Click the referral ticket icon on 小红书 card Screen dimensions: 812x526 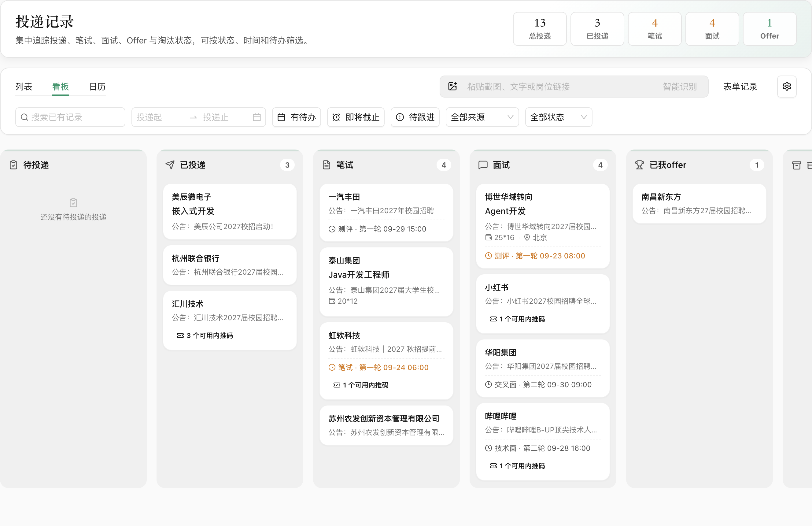(x=493, y=319)
